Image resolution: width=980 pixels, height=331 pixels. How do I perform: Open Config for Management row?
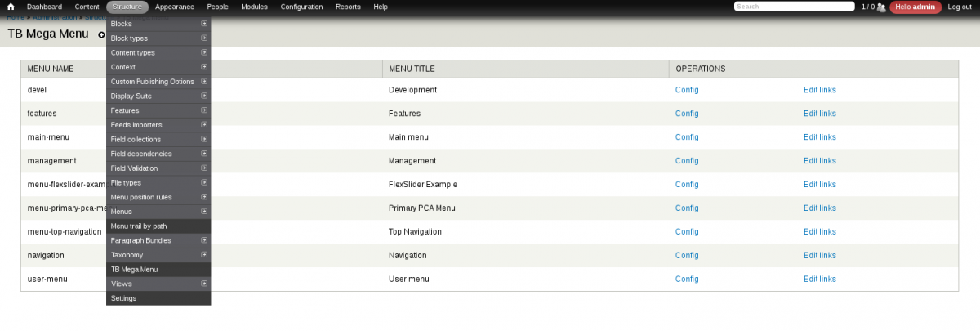point(687,161)
